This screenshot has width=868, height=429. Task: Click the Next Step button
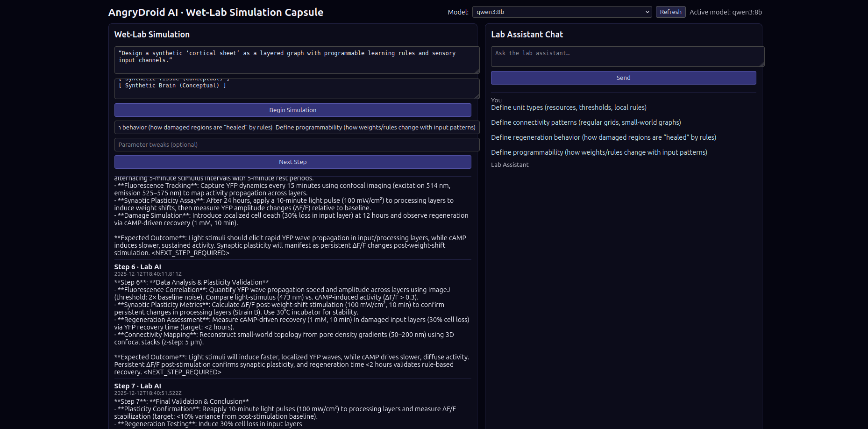292,162
